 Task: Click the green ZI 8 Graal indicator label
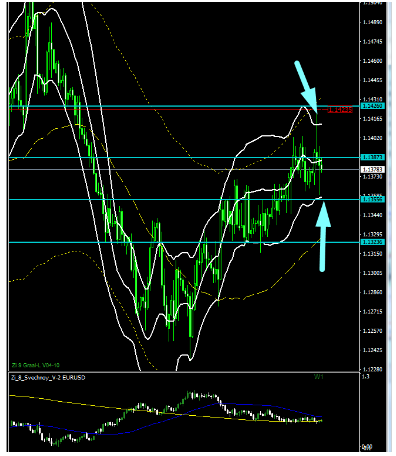tap(36, 365)
